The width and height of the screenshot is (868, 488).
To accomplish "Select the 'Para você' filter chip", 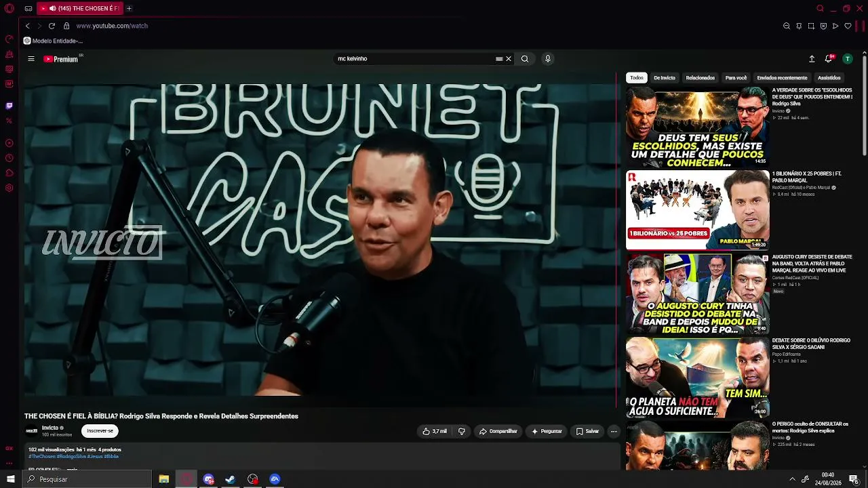I will 736,78.
